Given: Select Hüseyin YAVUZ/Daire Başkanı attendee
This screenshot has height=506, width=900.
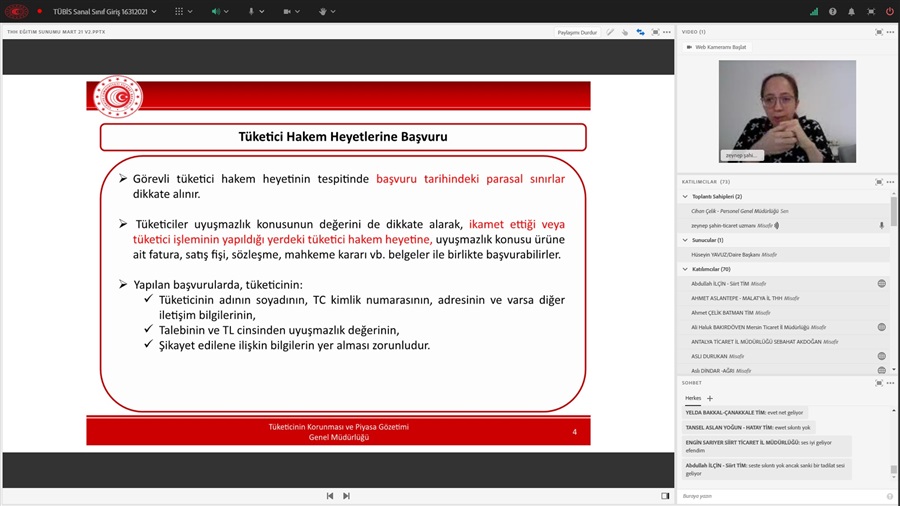Looking at the screenshot, I should tap(784, 255).
